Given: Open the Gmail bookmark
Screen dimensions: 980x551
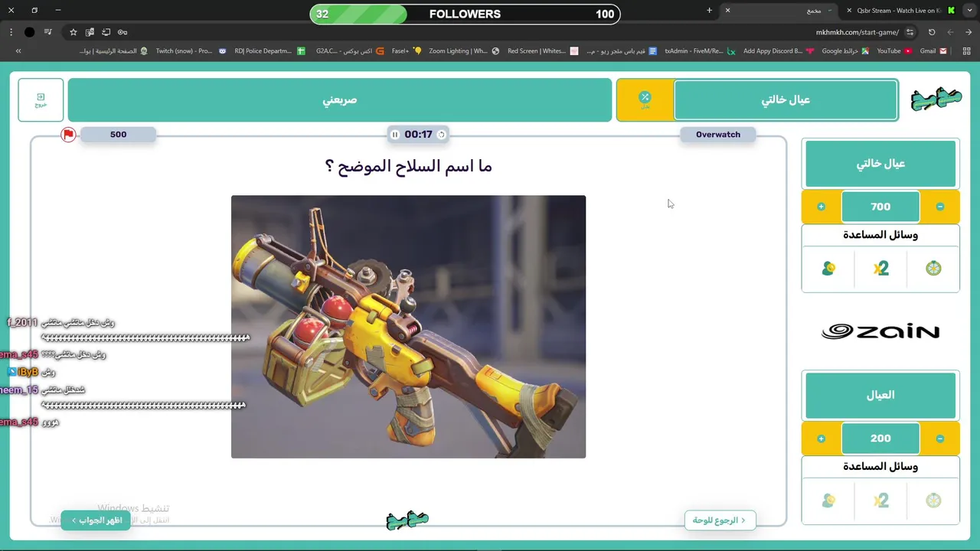Looking at the screenshot, I should (x=933, y=51).
